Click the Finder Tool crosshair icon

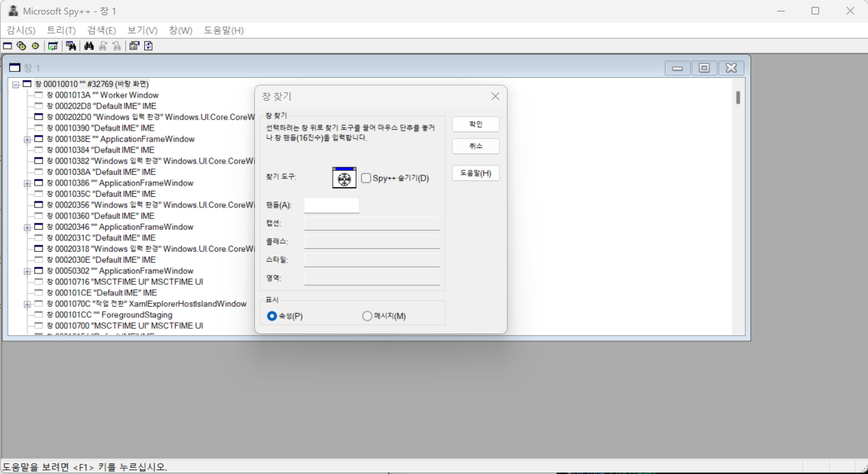click(344, 178)
